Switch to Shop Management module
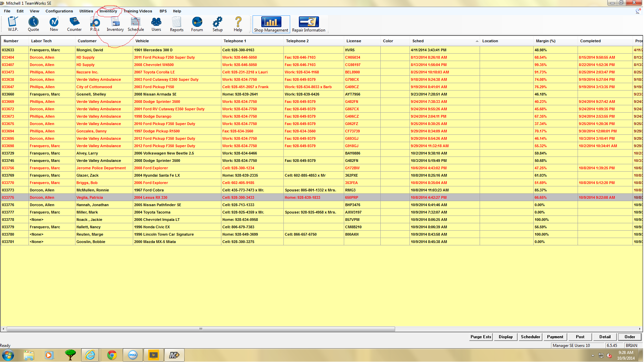This screenshot has width=644, height=362. [x=271, y=24]
